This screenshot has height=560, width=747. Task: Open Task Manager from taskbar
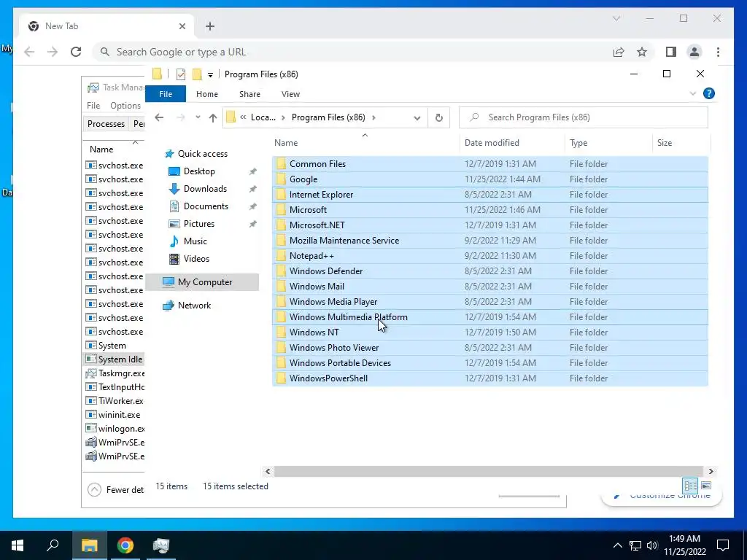(x=161, y=545)
